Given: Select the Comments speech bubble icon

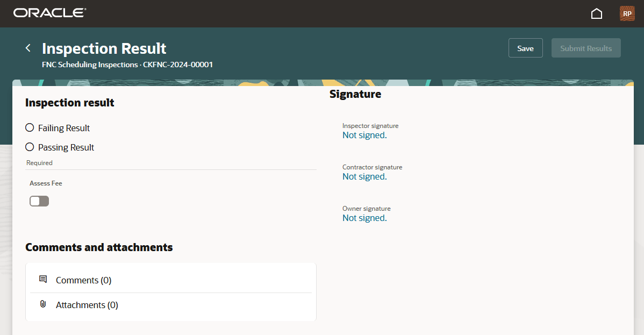Looking at the screenshot, I should coord(43,279).
